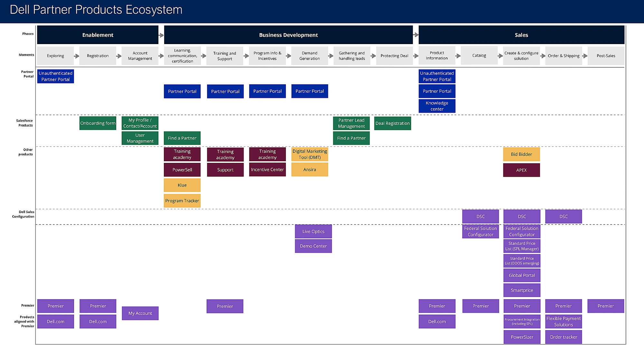Click the Phases row label

[28, 34]
